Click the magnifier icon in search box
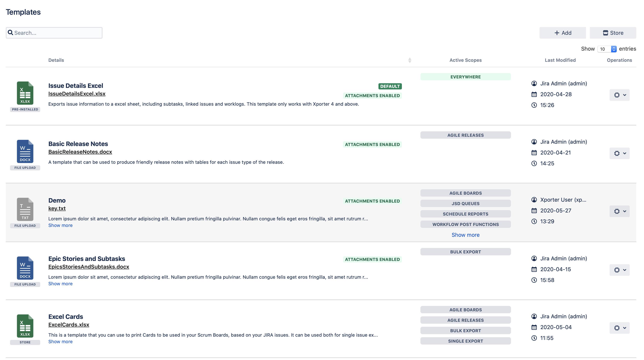Image resolution: width=644 pixels, height=360 pixels. click(10, 33)
